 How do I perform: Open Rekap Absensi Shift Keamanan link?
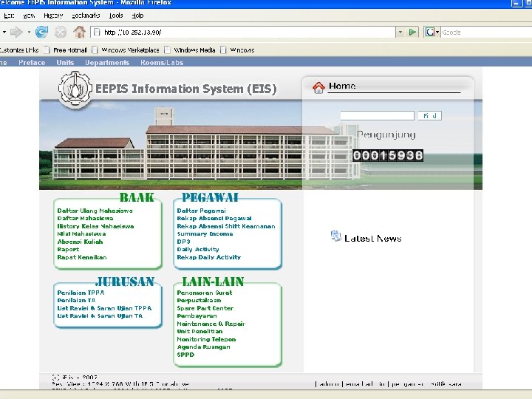pyautogui.click(x=226, y=226)
